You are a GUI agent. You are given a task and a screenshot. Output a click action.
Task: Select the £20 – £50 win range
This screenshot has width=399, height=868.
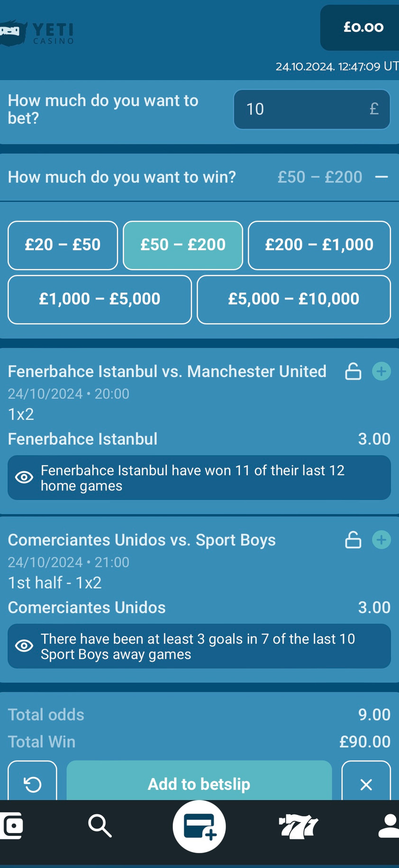click(63, 245)
